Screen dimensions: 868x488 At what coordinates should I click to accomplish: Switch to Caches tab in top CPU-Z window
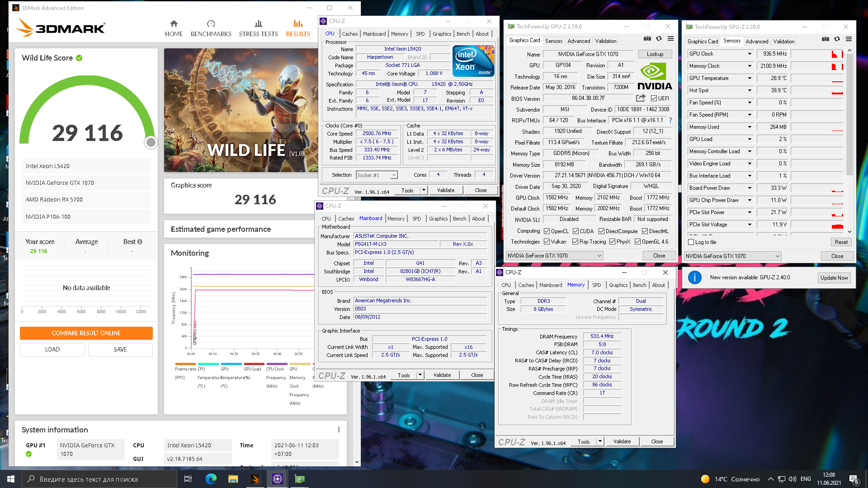pyautogui.click(x=349, y=34)
